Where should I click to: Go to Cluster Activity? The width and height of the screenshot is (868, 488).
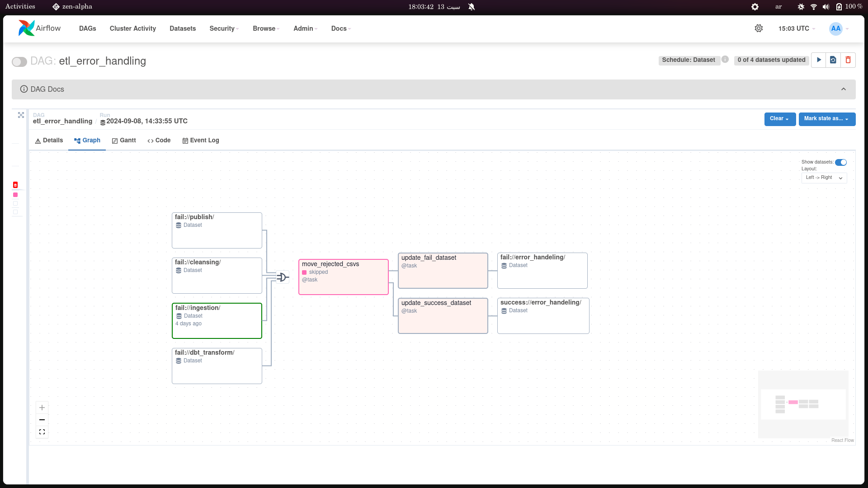133,28
